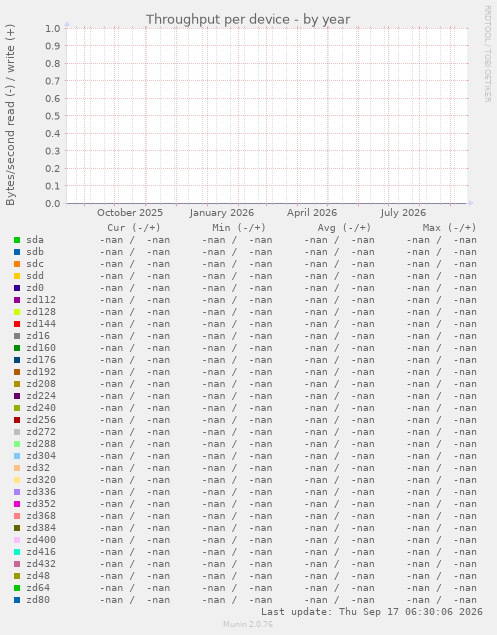497x635 pixels.
Task: Select the zd208 device label
Action: (x=41, y=384)
